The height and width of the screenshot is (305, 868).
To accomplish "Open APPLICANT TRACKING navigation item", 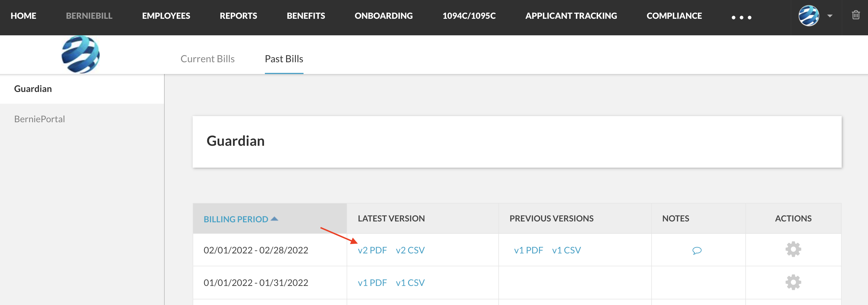I will [x=571, y=16].
